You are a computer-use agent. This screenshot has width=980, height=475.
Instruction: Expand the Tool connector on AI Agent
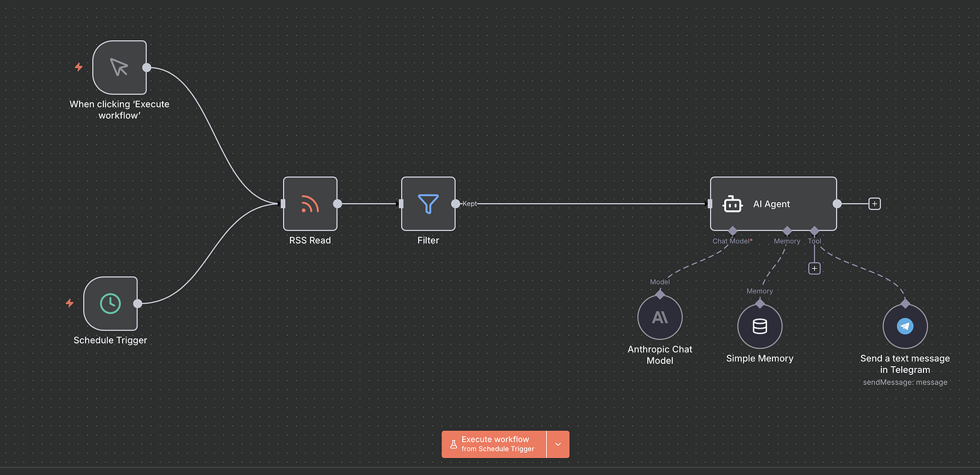coord(815,231)
